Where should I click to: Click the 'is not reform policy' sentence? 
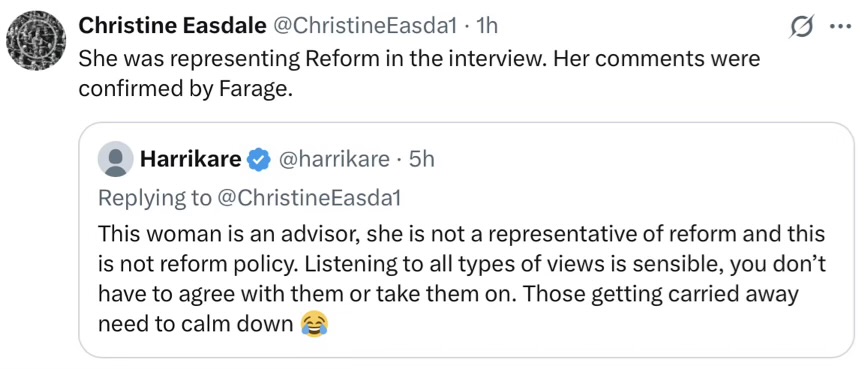click(199, 265)
